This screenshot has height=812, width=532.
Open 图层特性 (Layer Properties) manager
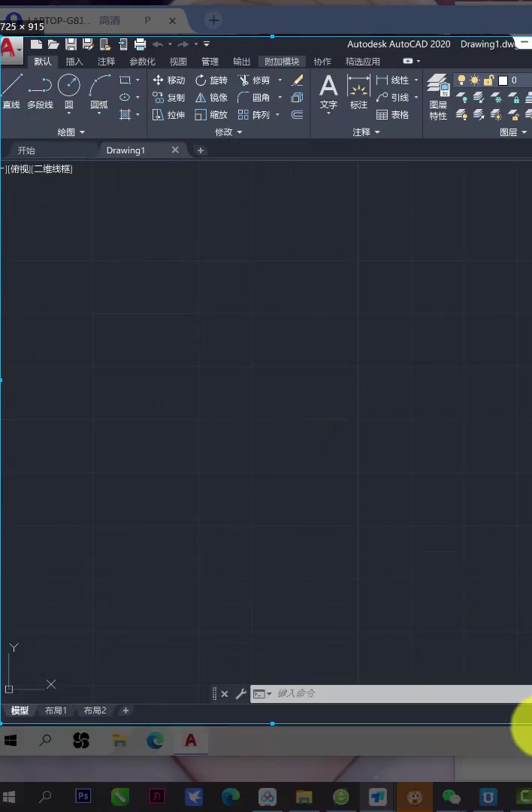click(438, 98)
